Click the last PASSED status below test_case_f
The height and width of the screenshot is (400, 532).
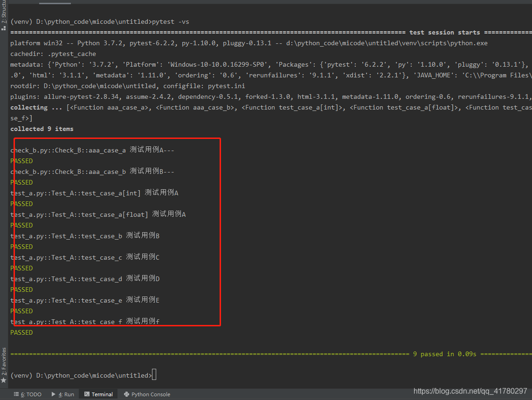pyautogui.click(x=21, y=332)
